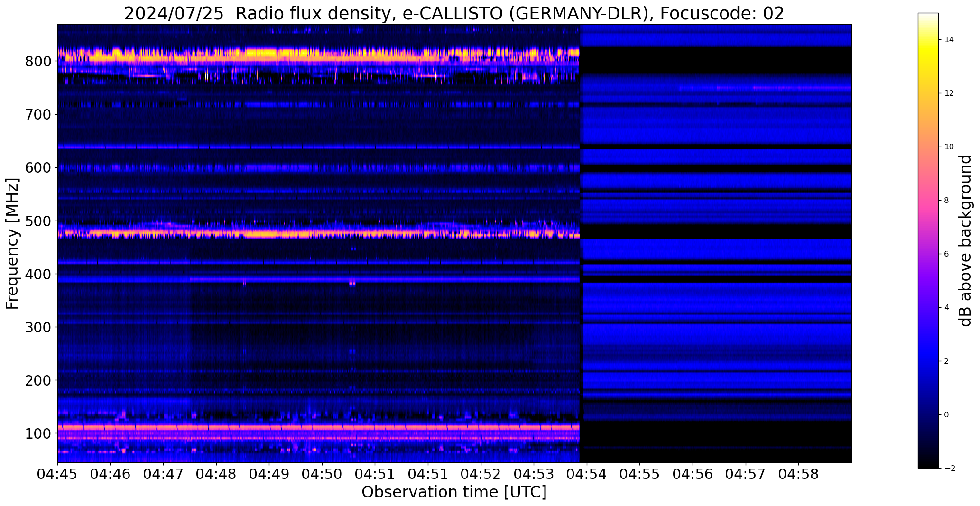
Task: Click the 6 colorbar tick label
Action: pyautogui.click(x=946, y=254)
